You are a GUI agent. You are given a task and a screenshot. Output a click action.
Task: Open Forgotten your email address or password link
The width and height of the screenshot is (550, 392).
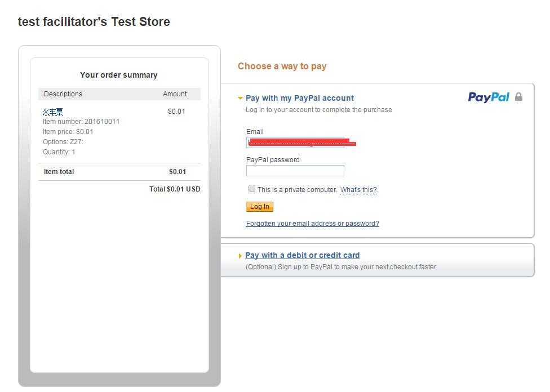pos(313,224)
